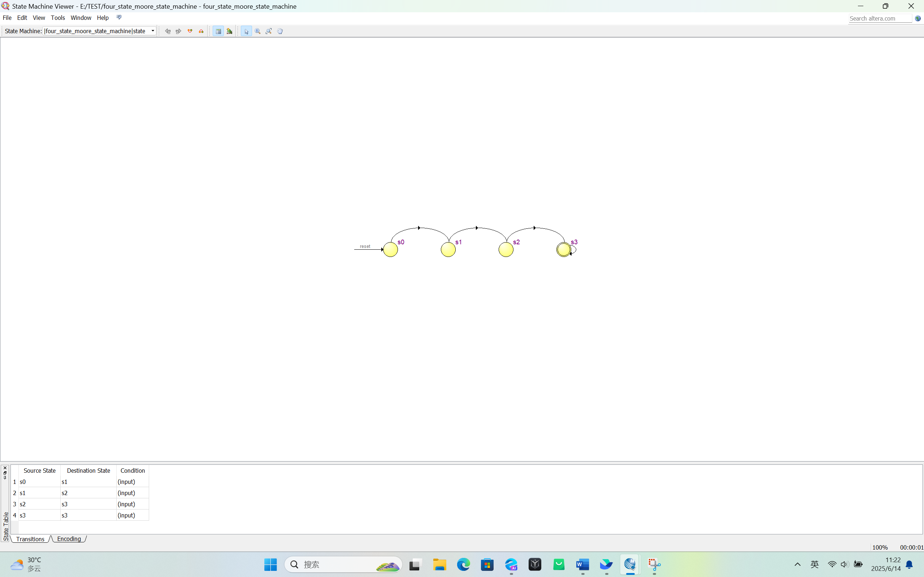This screenshot has width=924, height=577.
Task: Activate the Selection arrow tool
Action: pyautogui.click(x=246, y=31)
